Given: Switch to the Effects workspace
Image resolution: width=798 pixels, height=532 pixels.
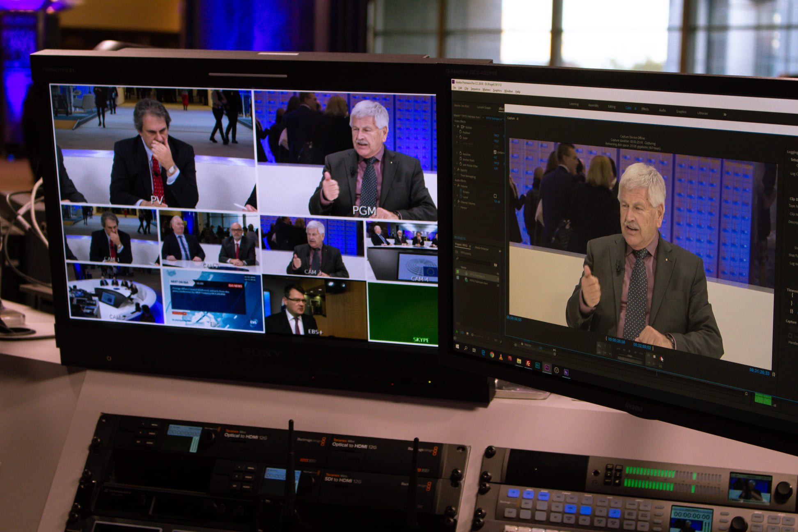Looking at the screenshot, I should (x=645, y=109).
